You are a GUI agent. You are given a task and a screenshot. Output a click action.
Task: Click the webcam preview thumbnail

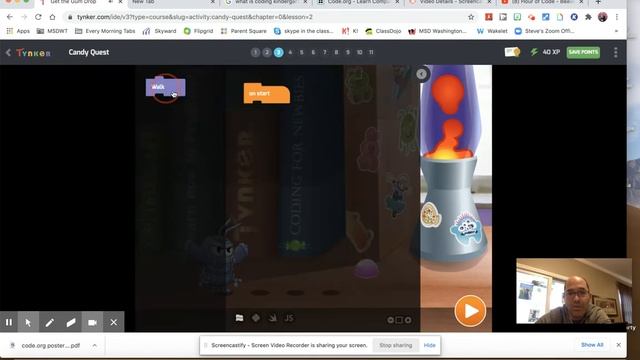[573, 291]
